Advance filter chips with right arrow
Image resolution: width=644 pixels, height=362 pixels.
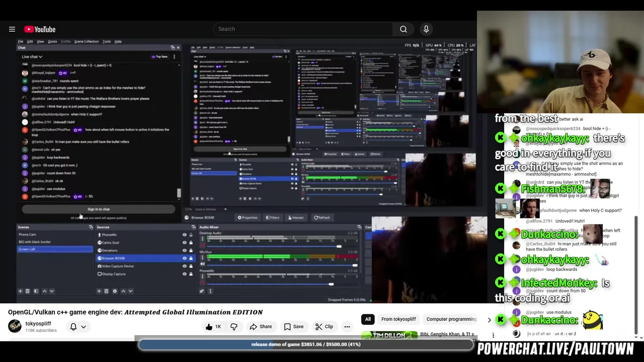pyautogui.click(x=489, y=320)
